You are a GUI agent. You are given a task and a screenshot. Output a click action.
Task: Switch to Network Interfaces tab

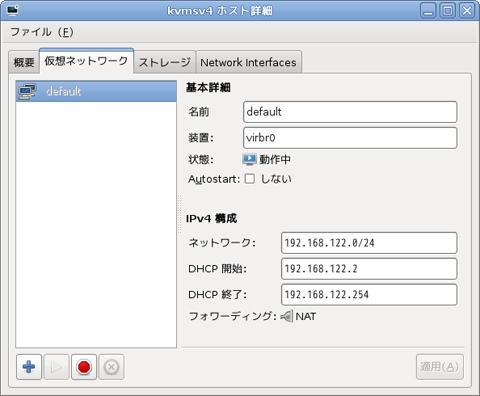248,62
